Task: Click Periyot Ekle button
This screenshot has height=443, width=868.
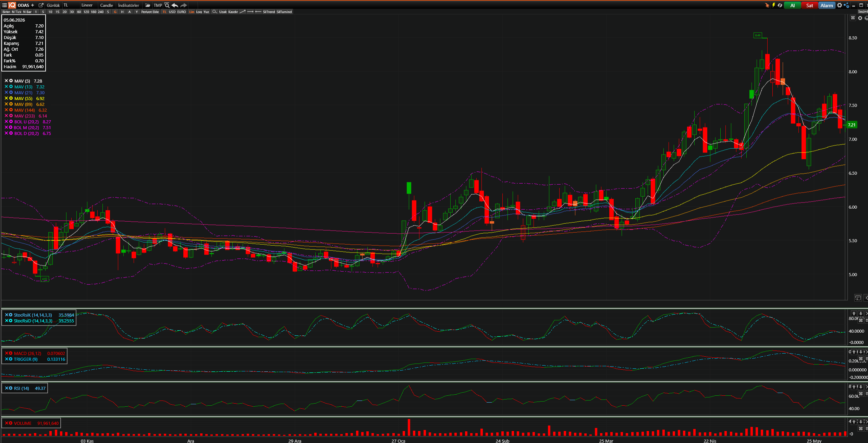Action: [x=150, y=12]
